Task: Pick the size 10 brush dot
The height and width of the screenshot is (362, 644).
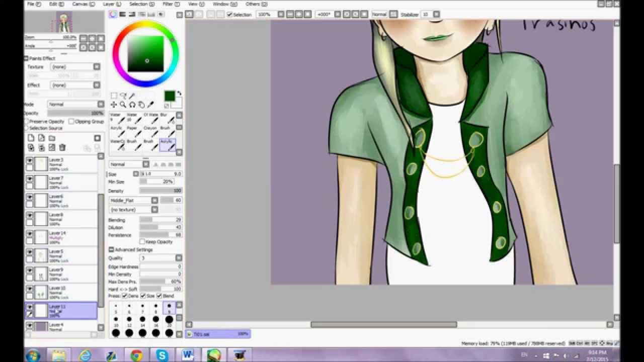Action: click(x=116, y=321)
